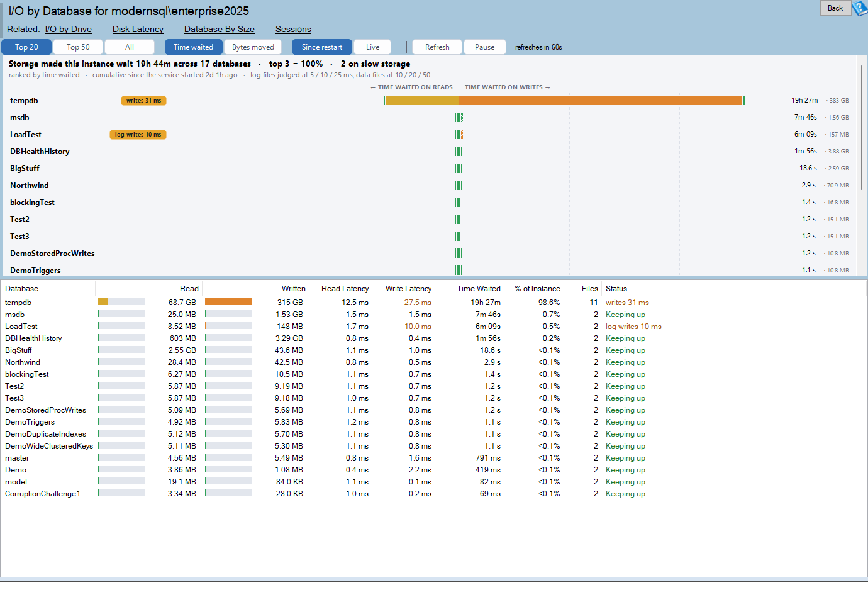This screenshot has width=868, height=614.
Task: Open the Database By Size link
Action: 220,29
